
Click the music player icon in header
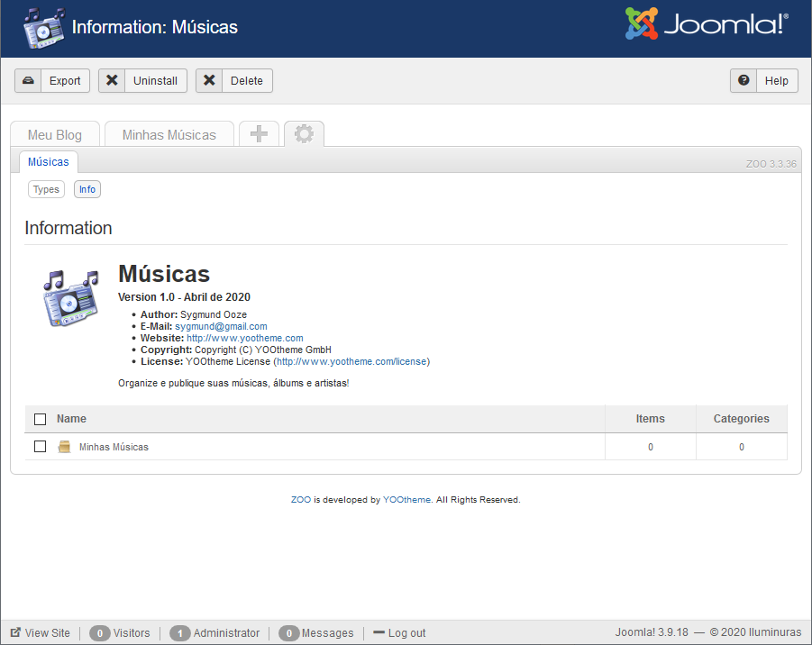[44, 28]
